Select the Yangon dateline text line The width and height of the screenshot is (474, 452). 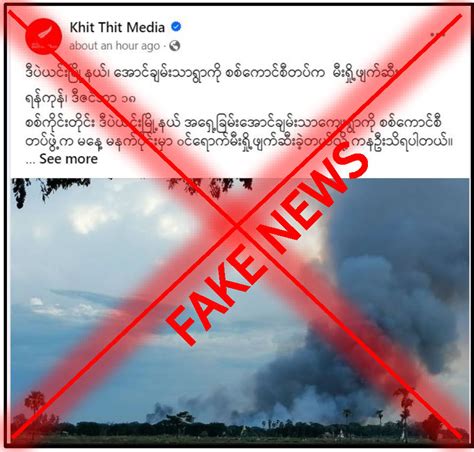point(81,98)
